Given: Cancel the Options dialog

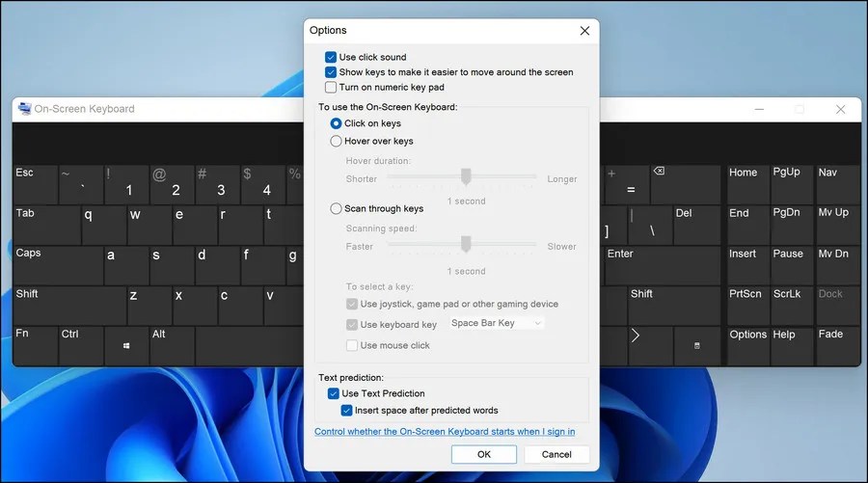Looking at the screenshot, I should [556, 454].
